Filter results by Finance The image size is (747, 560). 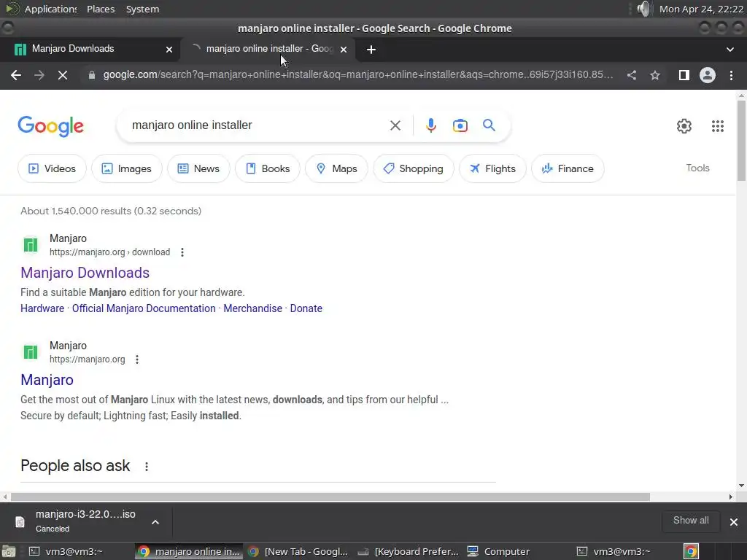click(568, 168)
